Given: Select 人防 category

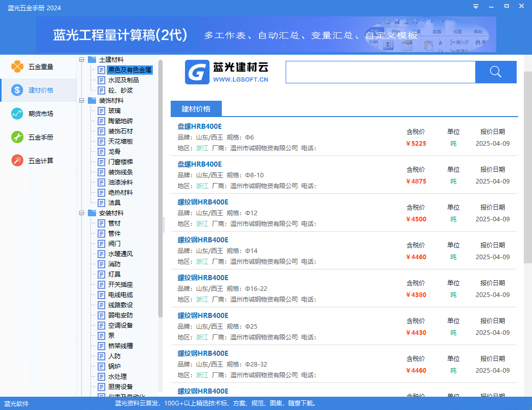Looking at the screenshot, I should pos(114,356).
